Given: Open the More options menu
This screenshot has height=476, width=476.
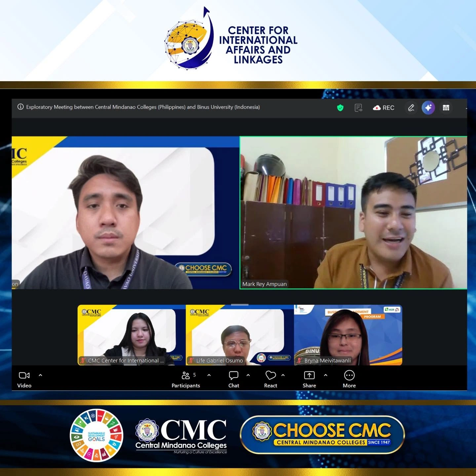Looking at the screenshot, I should tap(349, 379).
